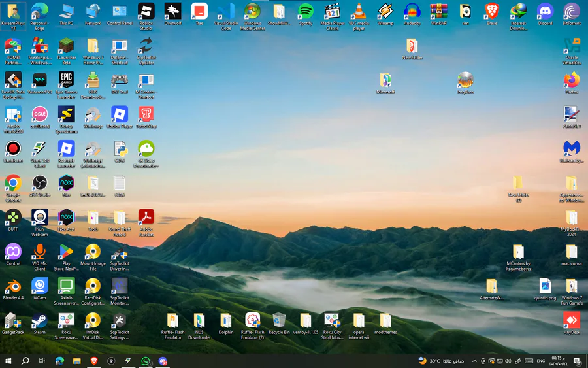
Task: Select the AnyDesk desktop icon
Action: coord(572,324)
